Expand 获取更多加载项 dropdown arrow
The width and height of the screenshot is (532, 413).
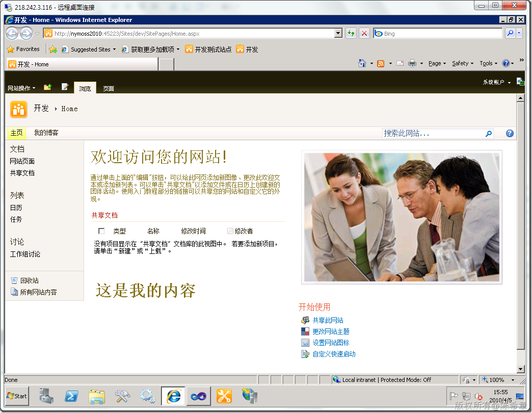178,49
